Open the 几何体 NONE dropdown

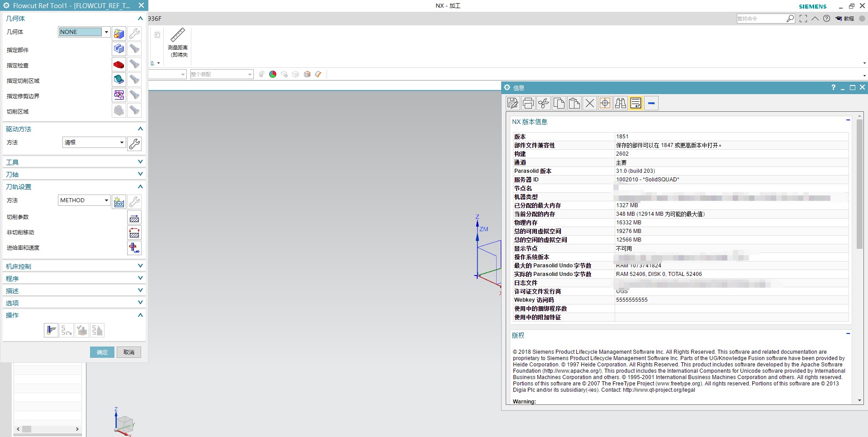click(107, 32)
